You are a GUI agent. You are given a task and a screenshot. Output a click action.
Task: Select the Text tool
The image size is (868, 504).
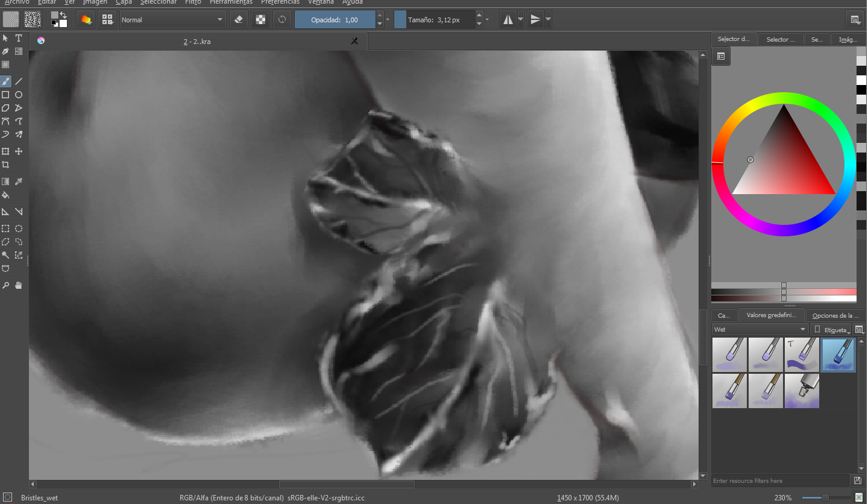(19, 38)
